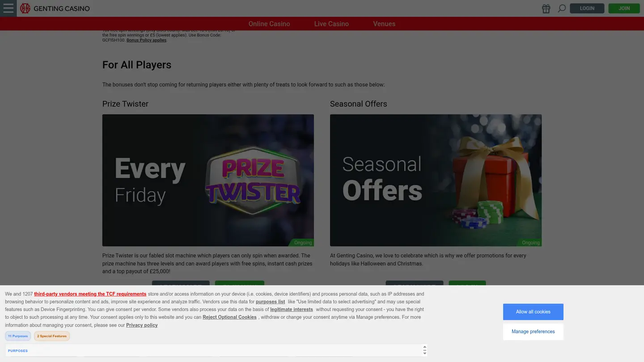The height and width of the screenshot is (362, 644).
Task: Click the Prize Twister heading
Action: [x=125, y=104]
